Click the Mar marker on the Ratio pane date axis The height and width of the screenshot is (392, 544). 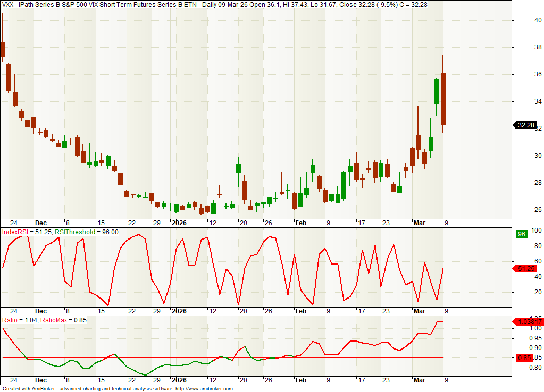coord(420,381)
